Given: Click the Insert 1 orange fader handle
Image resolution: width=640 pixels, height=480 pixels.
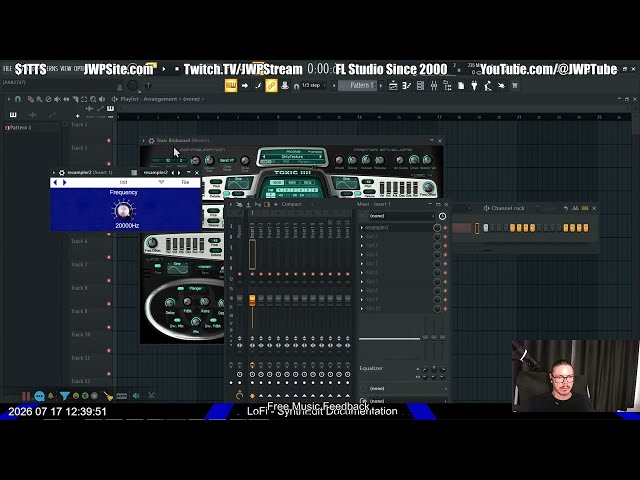Looking at the screenshot, I should (x=252, y=301).
